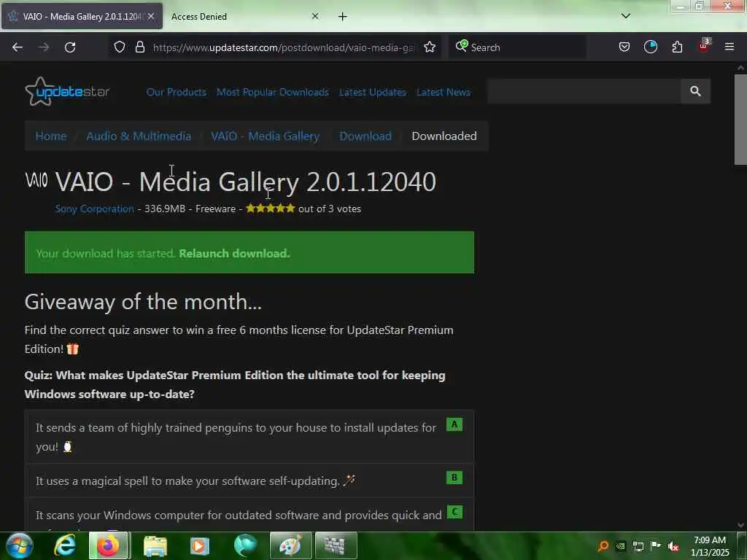The width and height of the screenshot is (747, 560).
Task: Open the Firefox hamburger menu
Action: [729, 47]
